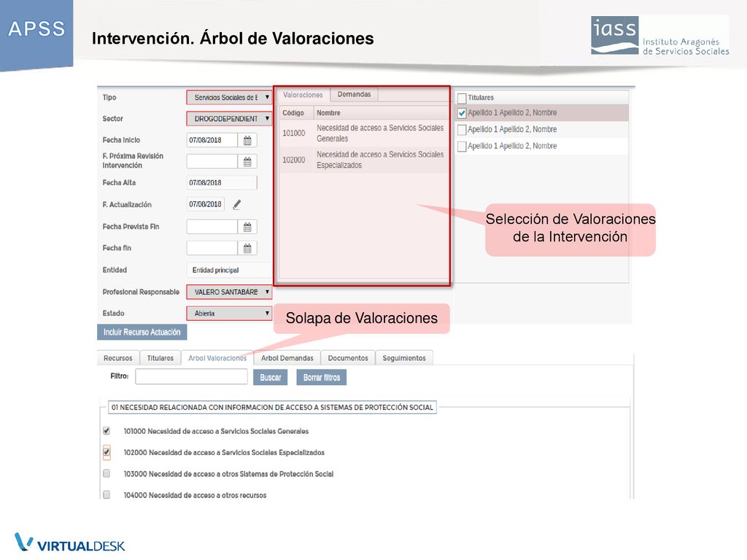
Task: Toggle the Titulares header checkbox
Action: pyautogui.click(x=462, y=98)
